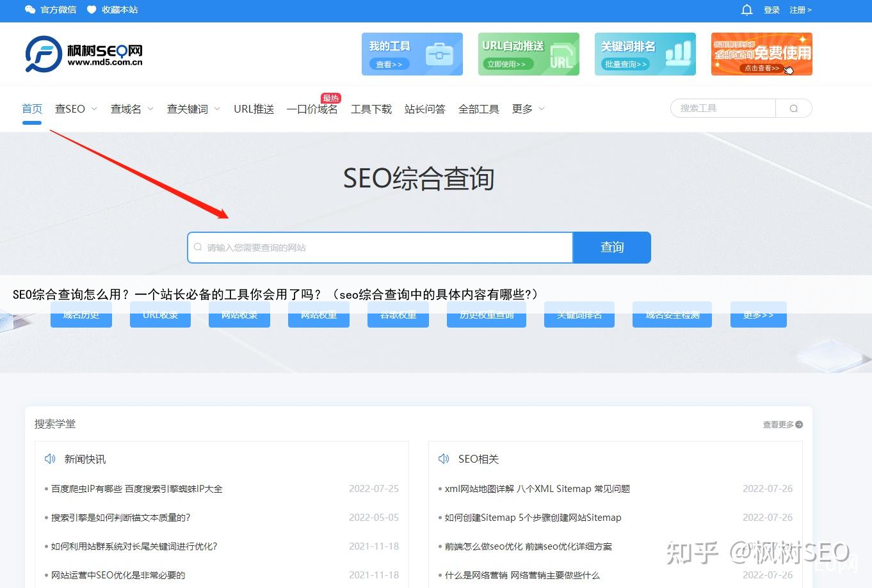Click the speaker icon beside SEO相关
This screenshot has width=872, height=588.
click(444, 459)
